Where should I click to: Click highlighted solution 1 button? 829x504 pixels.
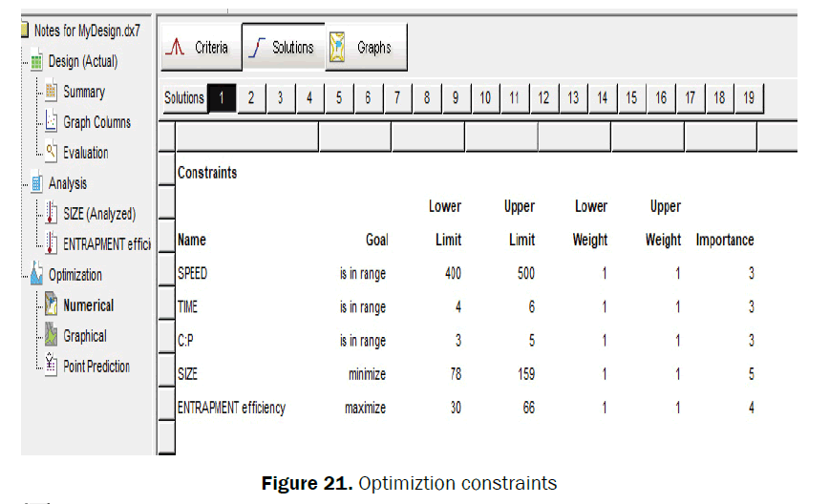pos(222,97)
